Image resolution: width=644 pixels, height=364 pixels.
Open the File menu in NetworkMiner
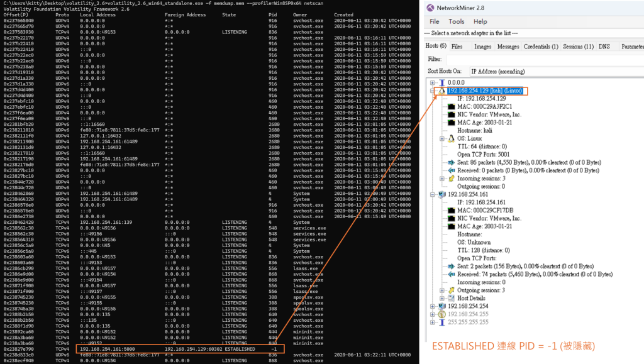coord(434,21)
